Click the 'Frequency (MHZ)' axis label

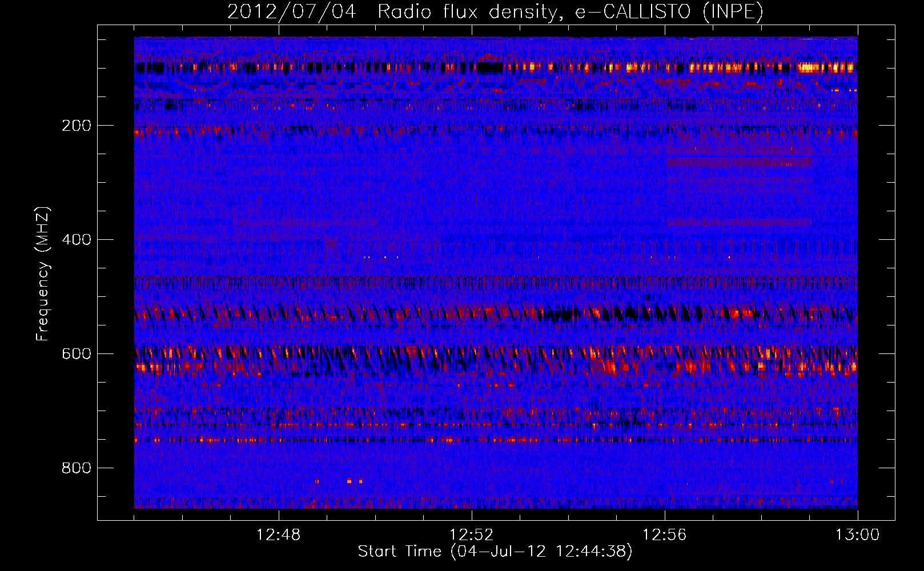[42, 274]
